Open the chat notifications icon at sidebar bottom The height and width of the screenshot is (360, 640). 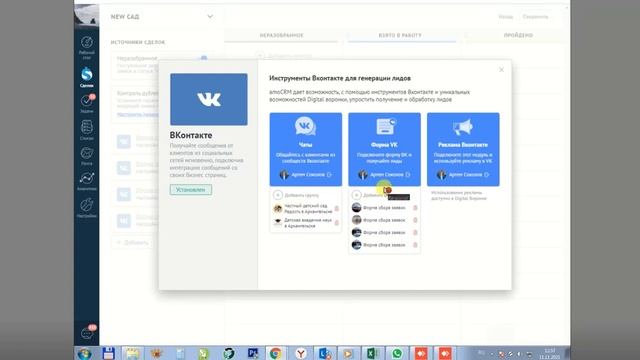87,333
